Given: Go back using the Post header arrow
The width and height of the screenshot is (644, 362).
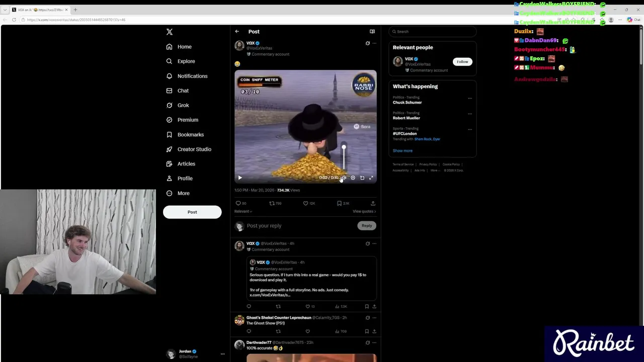Looking at the screenshot, I should [237, 32].
